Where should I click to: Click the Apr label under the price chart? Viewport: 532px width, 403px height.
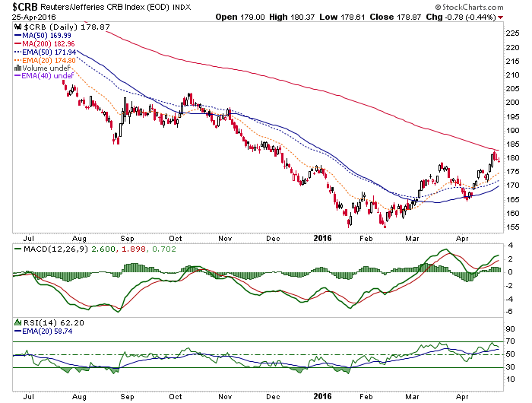[x=462, y=239]
